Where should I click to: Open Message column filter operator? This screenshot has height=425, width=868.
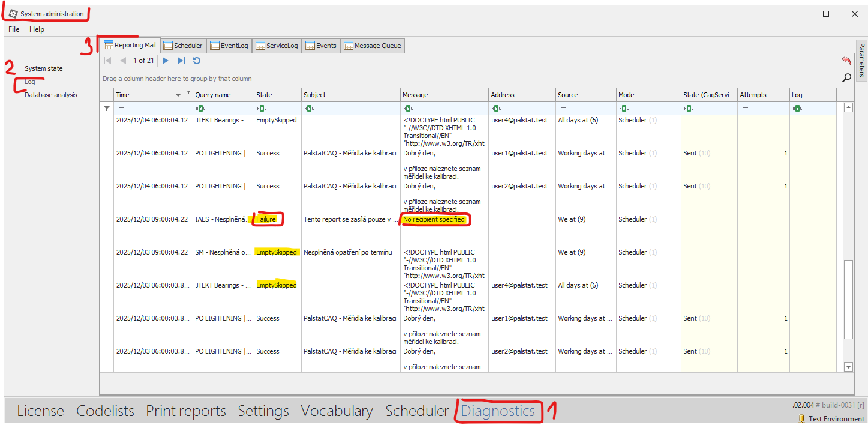pos(408,109)
